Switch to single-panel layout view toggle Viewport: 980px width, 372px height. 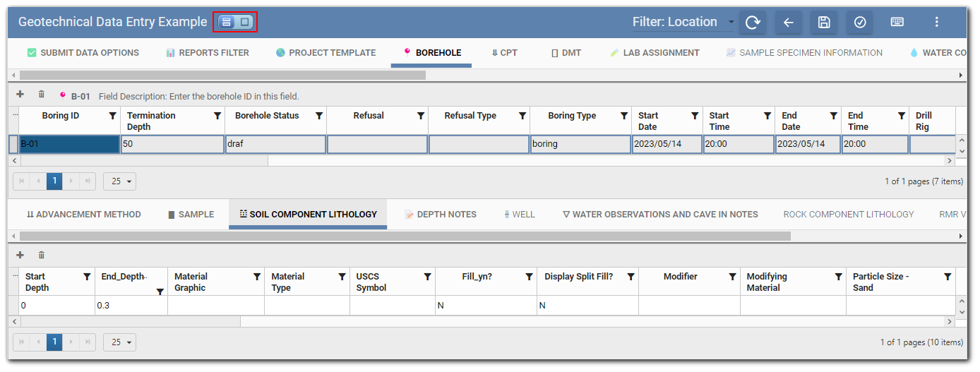244,22
